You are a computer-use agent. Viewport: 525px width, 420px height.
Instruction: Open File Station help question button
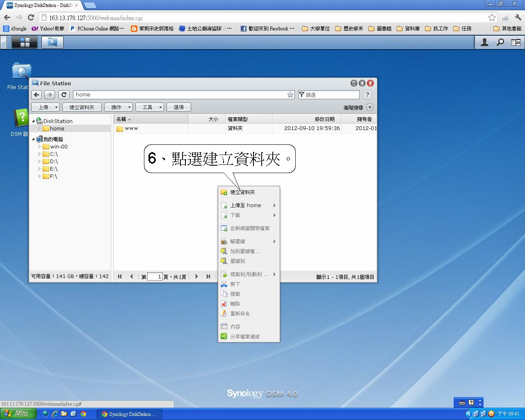click(x=367, y=95)
